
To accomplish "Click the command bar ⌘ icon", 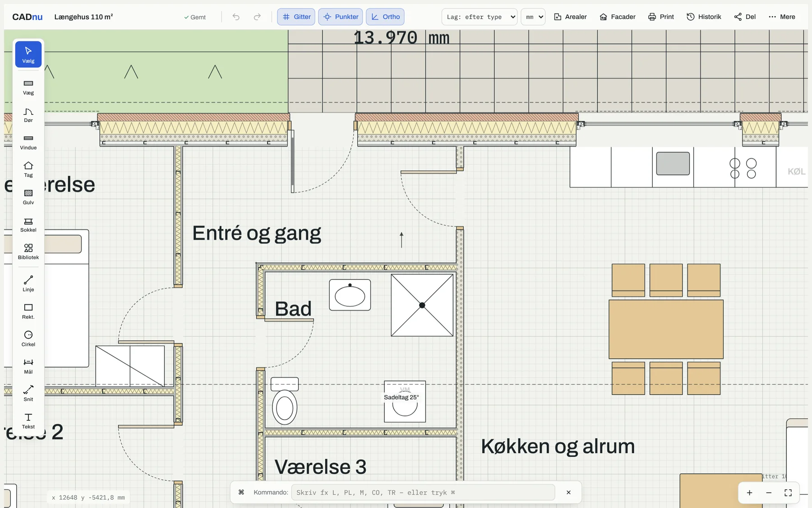I will pos(241,492).
